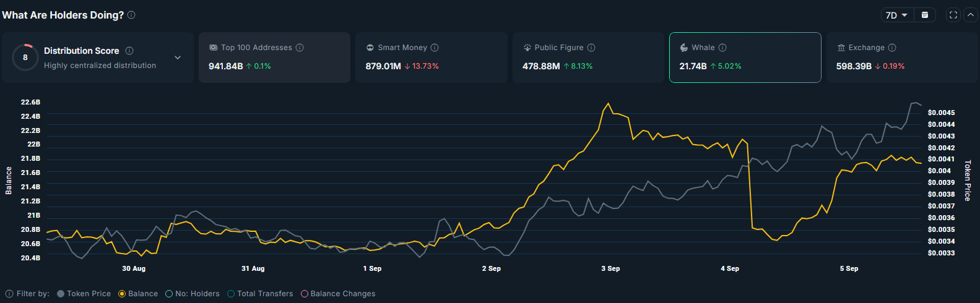Expand the Distribution Score chevron
The height and width of the screenshot is (303, 980).
(178, 58)
